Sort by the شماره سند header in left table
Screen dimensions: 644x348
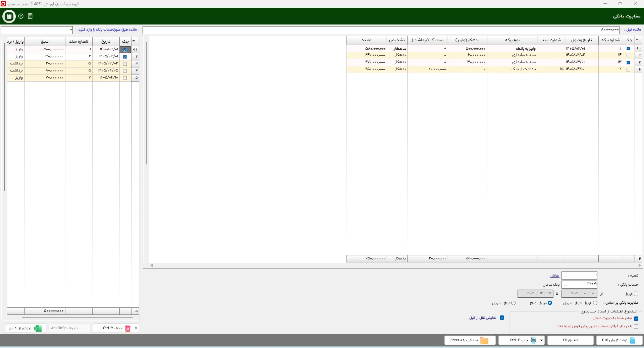pyautogui.click(x=79, y=41)
